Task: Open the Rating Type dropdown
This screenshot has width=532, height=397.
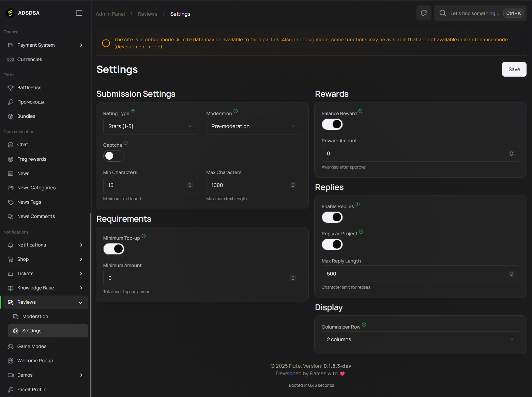Action: point(151,126)
